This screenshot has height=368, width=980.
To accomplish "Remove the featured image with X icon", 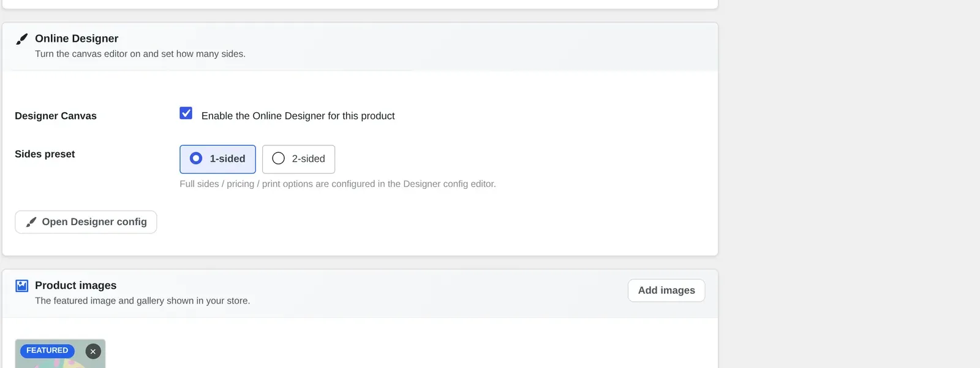I will (93, 351).
